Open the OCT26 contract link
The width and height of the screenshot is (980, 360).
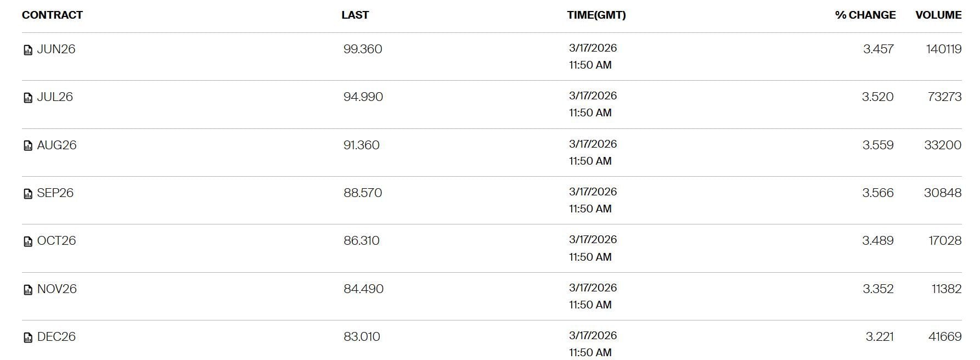click(x=57, y=241)
